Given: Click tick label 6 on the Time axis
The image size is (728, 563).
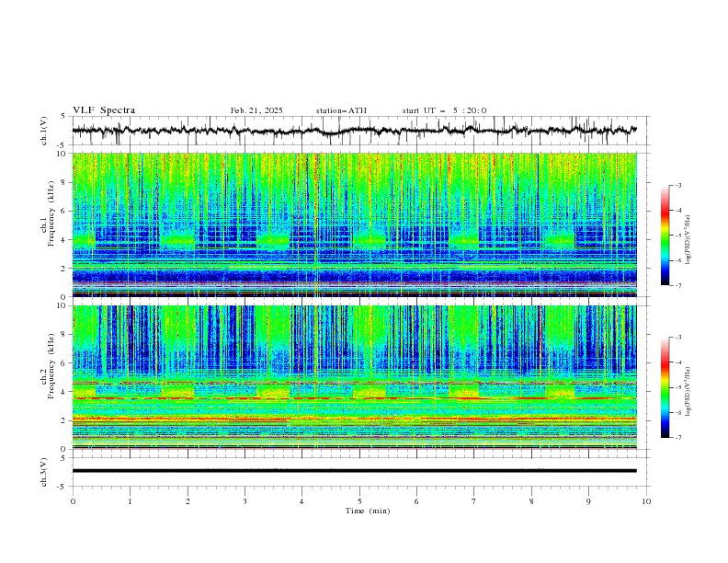Looking at the screenshot, I should point(416,501).
